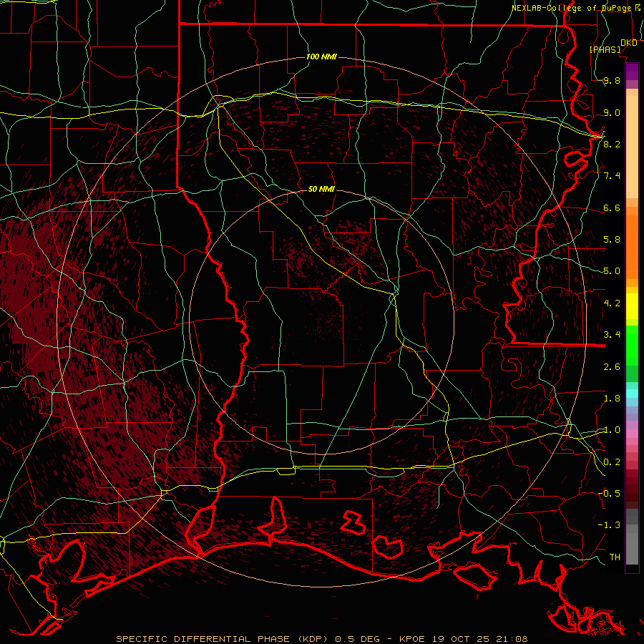The image size is (644, 644).
Task: Select the yellow band of the color scale
Action: click(632, 306)
